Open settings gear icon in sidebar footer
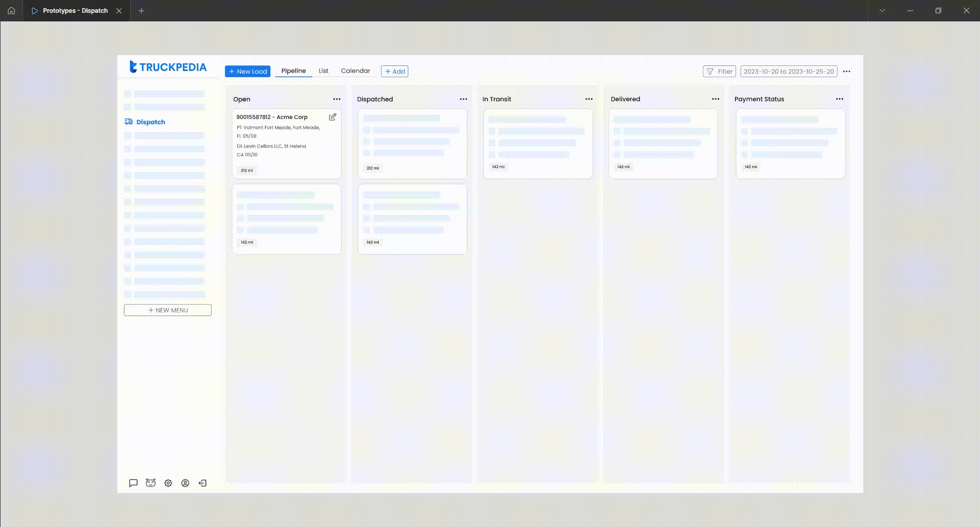The image size is (980, 527). coord(168,483)
